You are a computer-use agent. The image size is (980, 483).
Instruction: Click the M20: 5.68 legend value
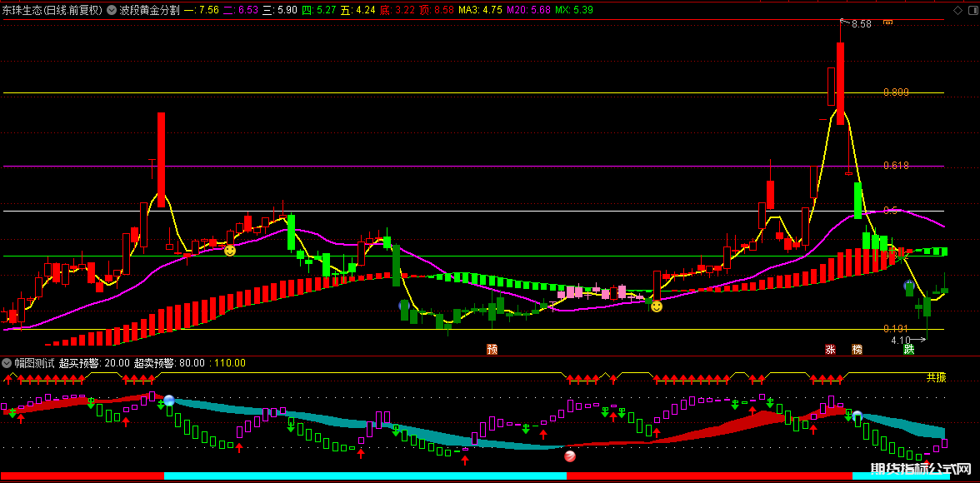[x=528, y=10]
